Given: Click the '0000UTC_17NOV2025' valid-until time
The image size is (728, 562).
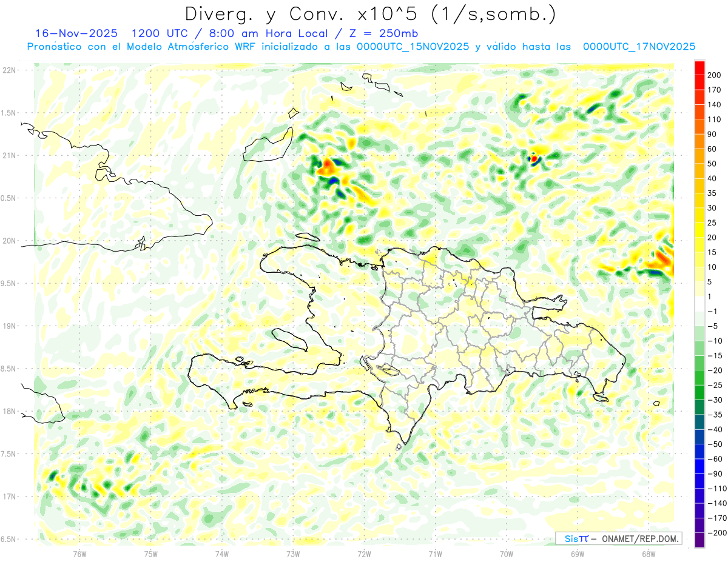Looking at the screenshot, I should pos(639,47).
